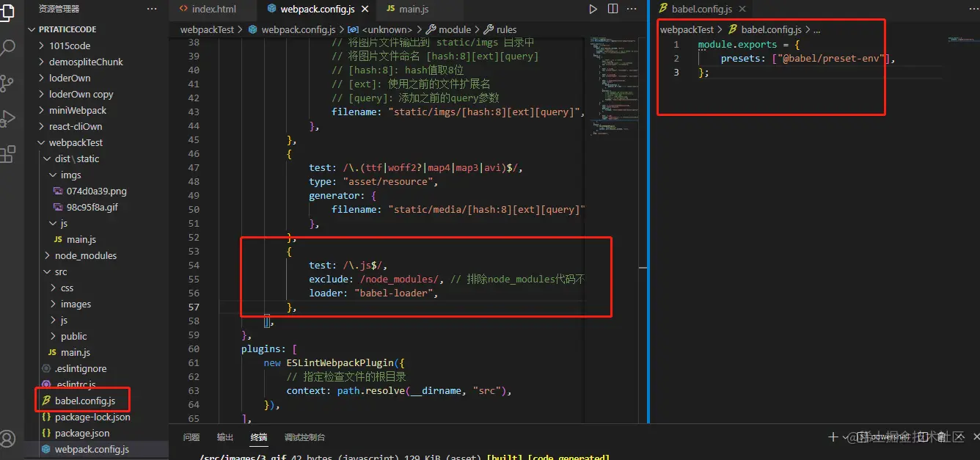Click webpack.config.js breadcrumb item

click(x=299, y=29)
